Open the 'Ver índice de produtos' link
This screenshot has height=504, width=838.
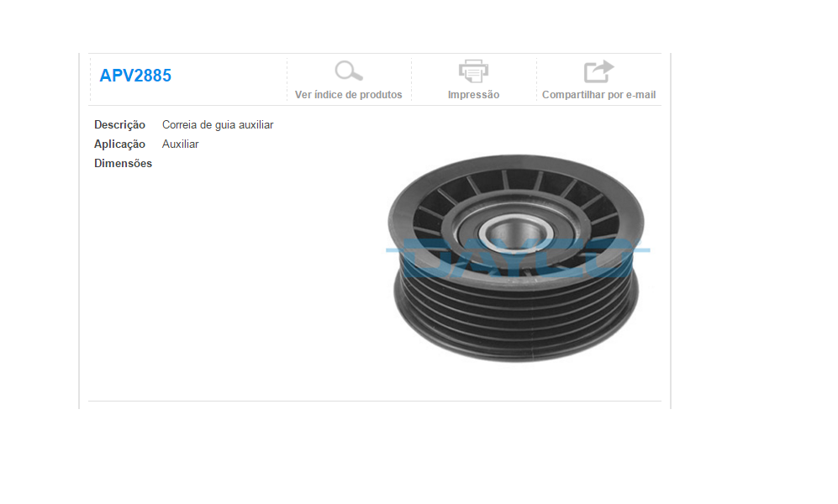click(x=349, y=94)
